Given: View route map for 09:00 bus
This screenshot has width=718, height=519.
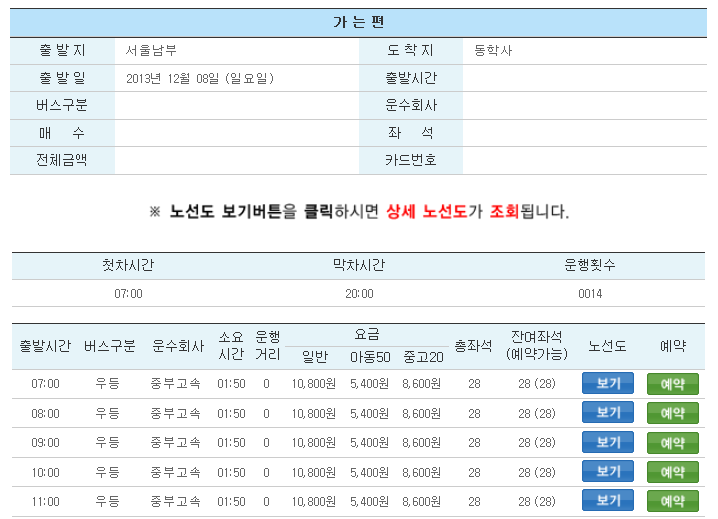Looking at the screenshot, I should tap(608, 442).
